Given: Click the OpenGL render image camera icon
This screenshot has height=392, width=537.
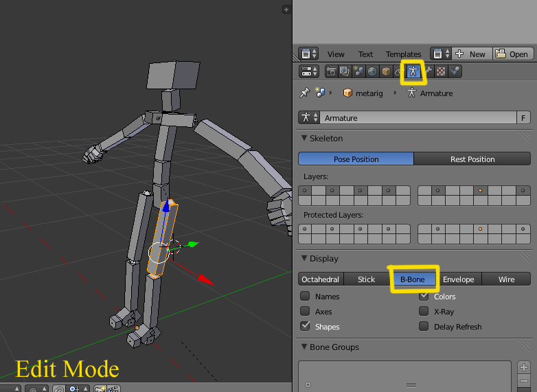Looking at the screenshot, I should (x=100, y=389).
